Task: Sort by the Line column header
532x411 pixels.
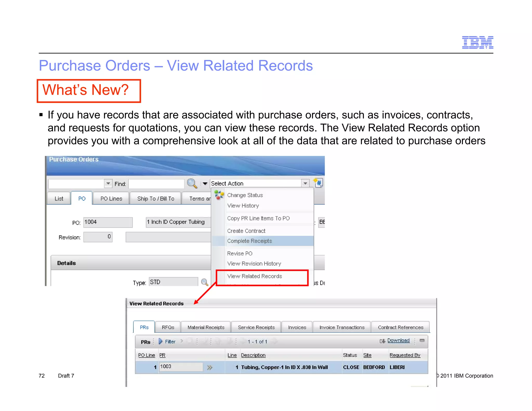Action: pyautogui.click(x=232, y=355)
